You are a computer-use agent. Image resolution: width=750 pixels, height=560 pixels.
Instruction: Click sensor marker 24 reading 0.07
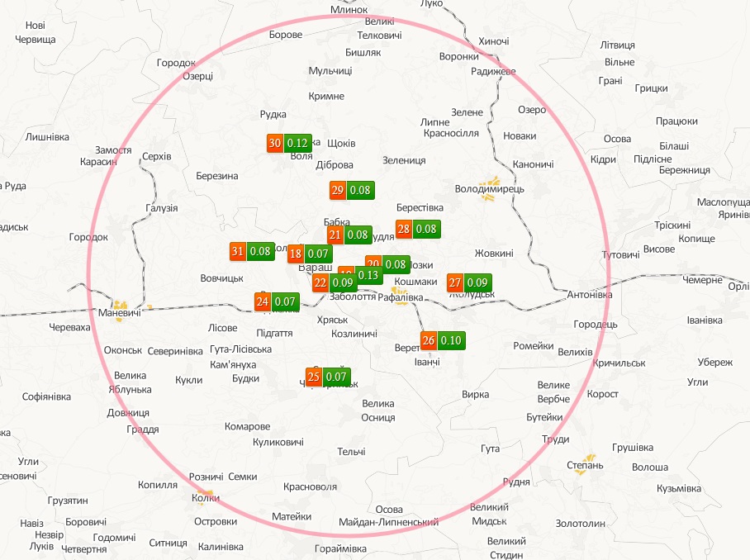coord(276,301)
